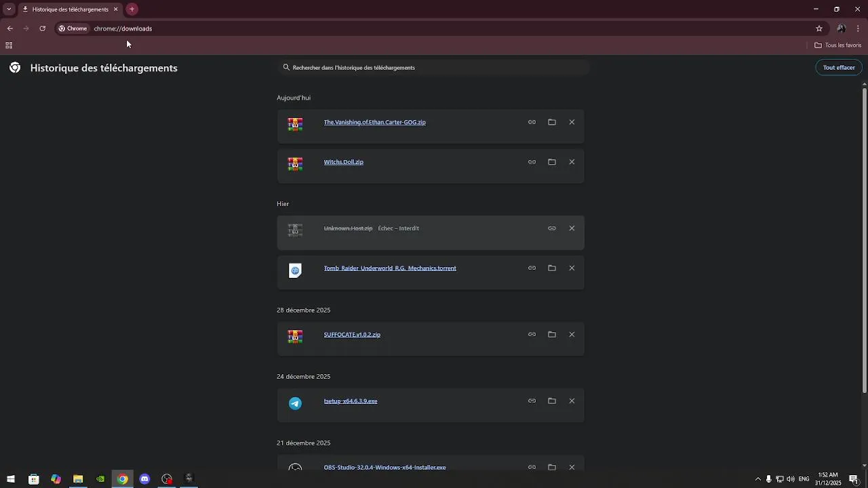Open The.Vanishing.of.Ethan.Carter-GOG.zip file link

(x=374, y=122)
